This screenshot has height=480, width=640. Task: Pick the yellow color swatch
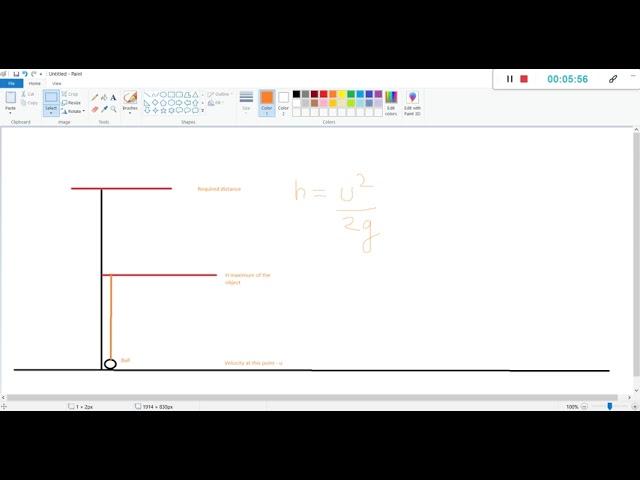coord(342,94)
